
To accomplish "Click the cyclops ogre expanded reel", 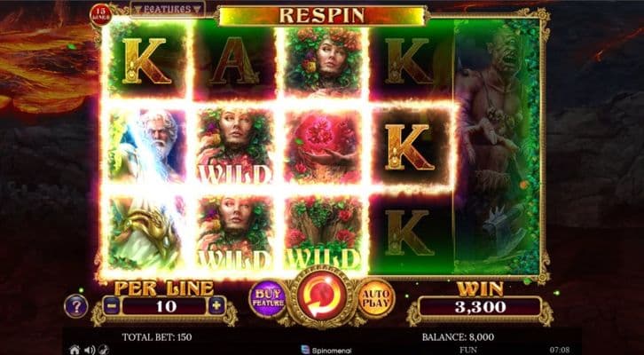I will pos(498,146).
